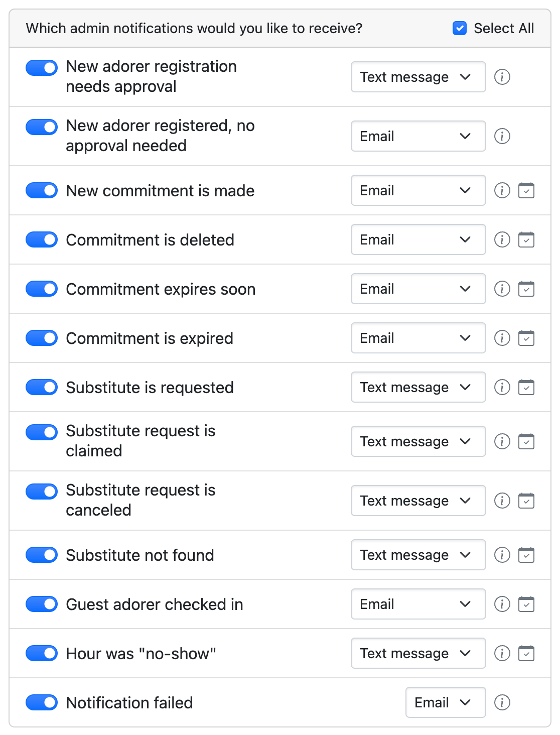Turn off Substitute request is claimed toggle

click(x=42, y=432)
